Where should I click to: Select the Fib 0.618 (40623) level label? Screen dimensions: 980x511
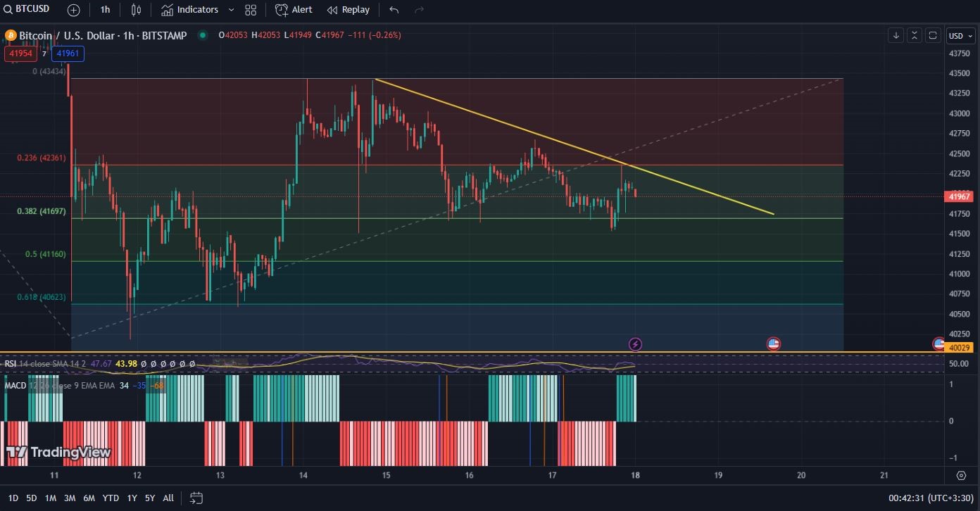(x=42, y=297)
